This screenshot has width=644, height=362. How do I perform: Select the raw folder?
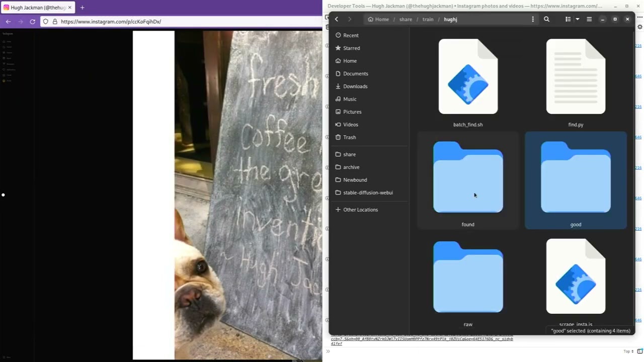pyautogui.click(x=468, y=283)
